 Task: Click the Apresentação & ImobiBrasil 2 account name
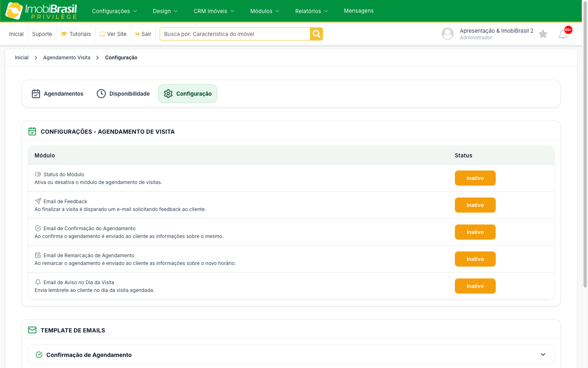pyautogui.click(x=497, y=31)
